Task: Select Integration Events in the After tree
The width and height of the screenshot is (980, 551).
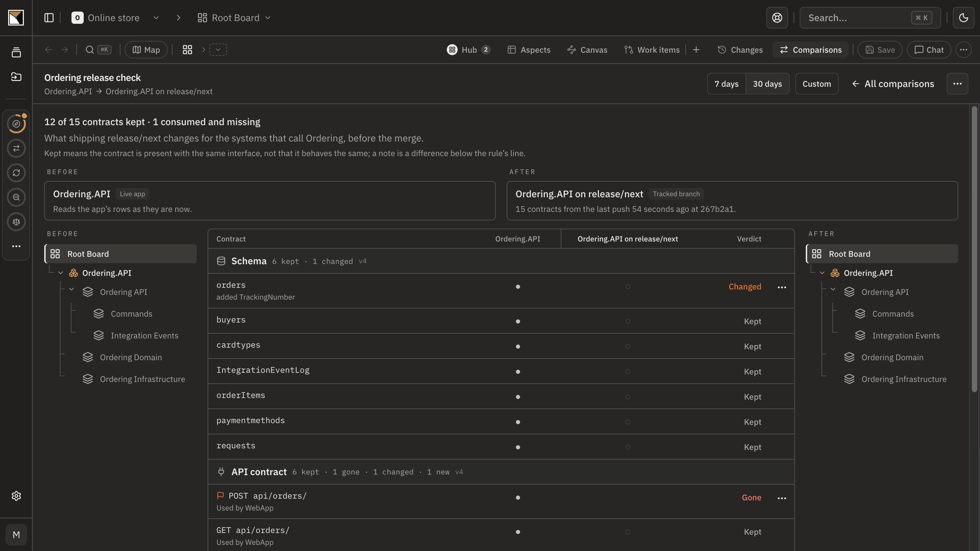Action: [905, 335]
